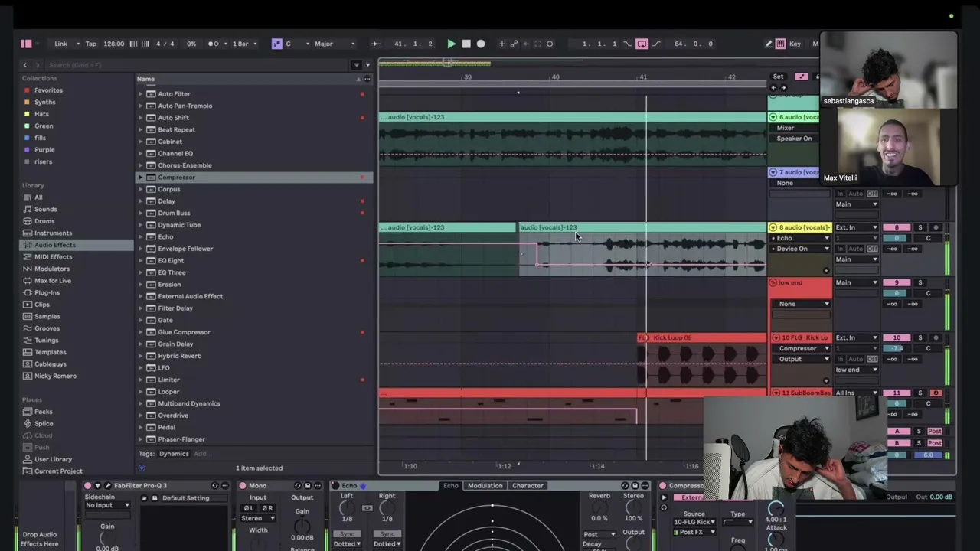980x551 pixels.
Task: Toggle the Echo device activator
Action: pyautogui.click(x=335, y=486)
